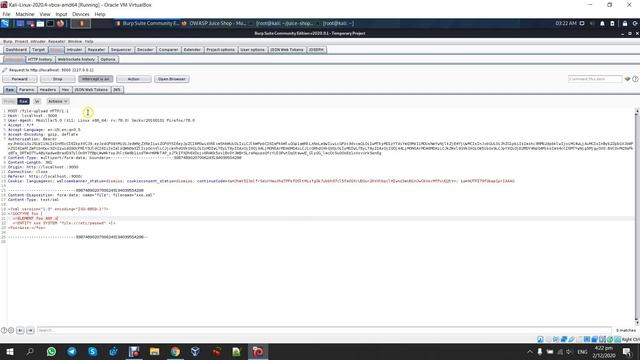Expand the Actions dropdown in editor

click(58, 101)
